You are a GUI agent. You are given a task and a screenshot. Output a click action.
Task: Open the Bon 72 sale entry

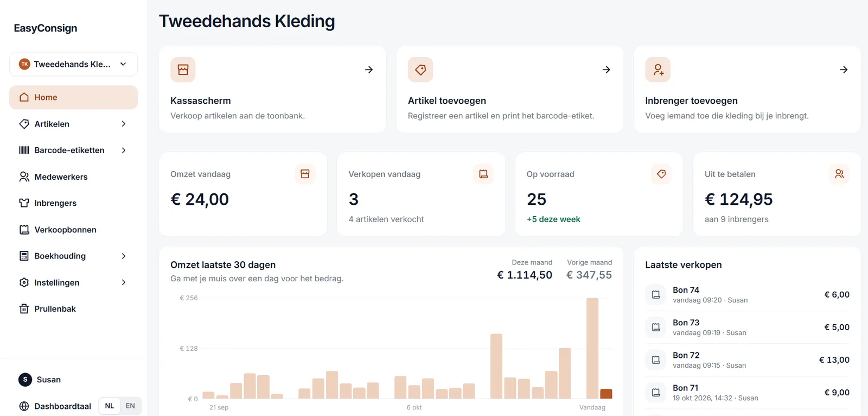click(747, 360)
